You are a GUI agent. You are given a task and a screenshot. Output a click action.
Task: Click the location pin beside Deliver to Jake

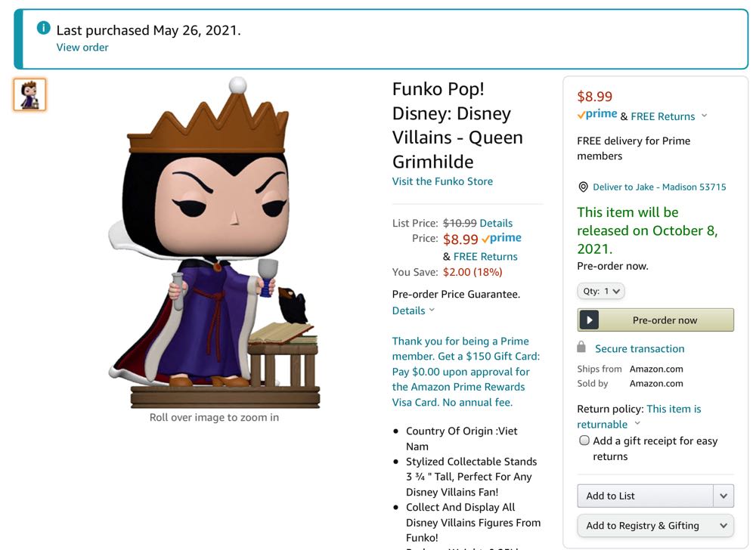click(x=582, y=187)
